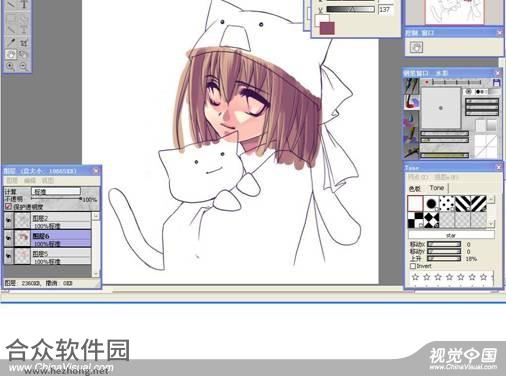Click the brush pressure curve graph
The height and width of the screenshot is (376, 506).
coord(486,146)
